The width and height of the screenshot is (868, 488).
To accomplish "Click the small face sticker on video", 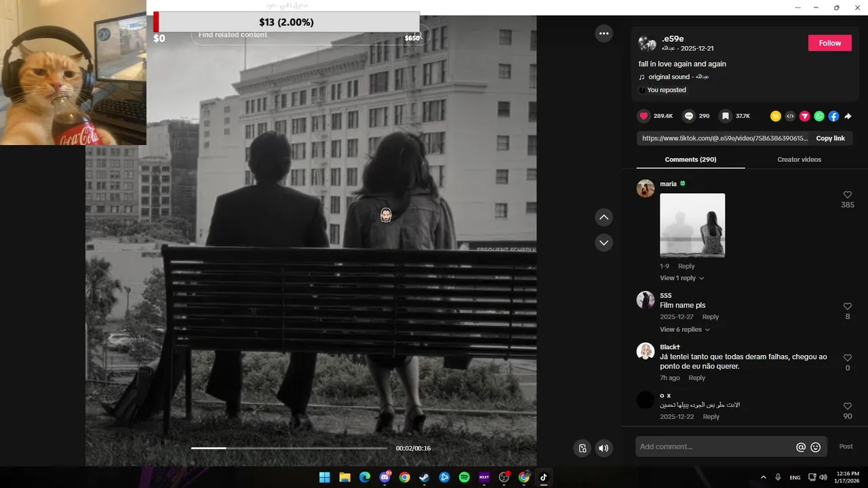I will pos(386,215).
